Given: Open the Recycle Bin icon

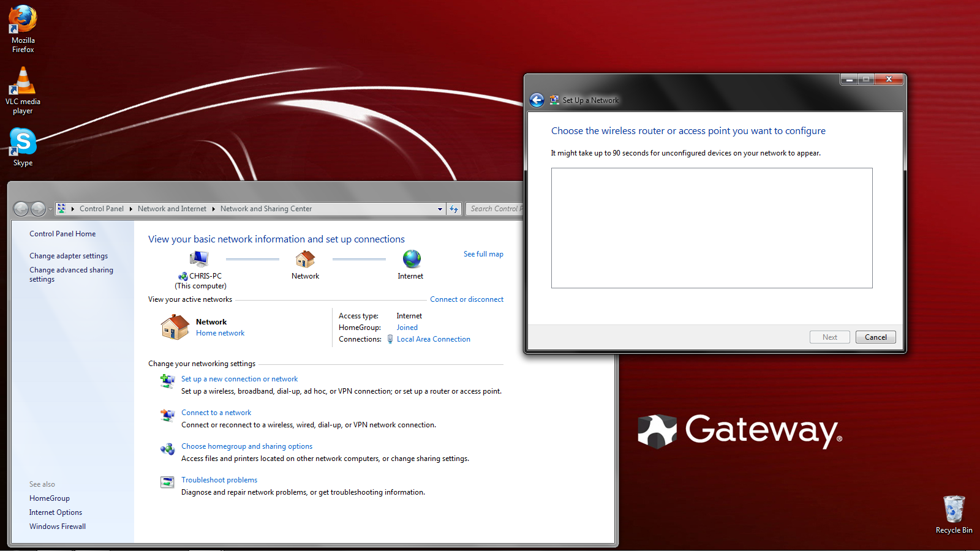Looking at the screenshot, I should (954, 515).
